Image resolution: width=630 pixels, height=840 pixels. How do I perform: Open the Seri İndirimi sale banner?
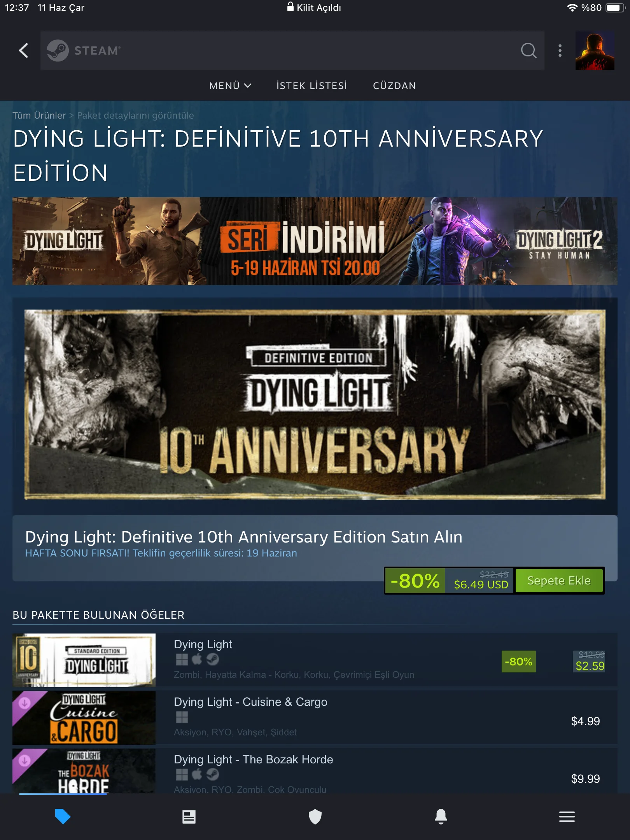click(315, 241)
